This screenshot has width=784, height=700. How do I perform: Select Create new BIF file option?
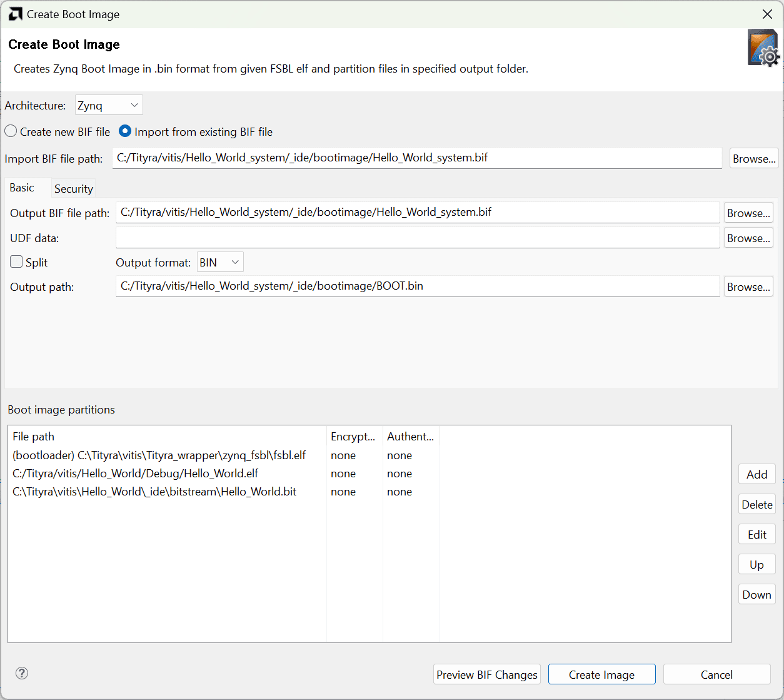pos(11,131)
